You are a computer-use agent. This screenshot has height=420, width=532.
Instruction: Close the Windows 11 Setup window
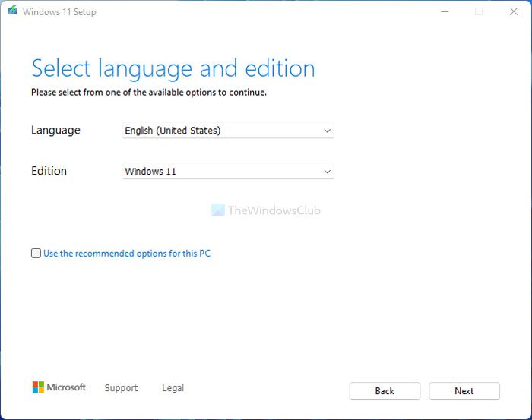click(x=514, y=11)
